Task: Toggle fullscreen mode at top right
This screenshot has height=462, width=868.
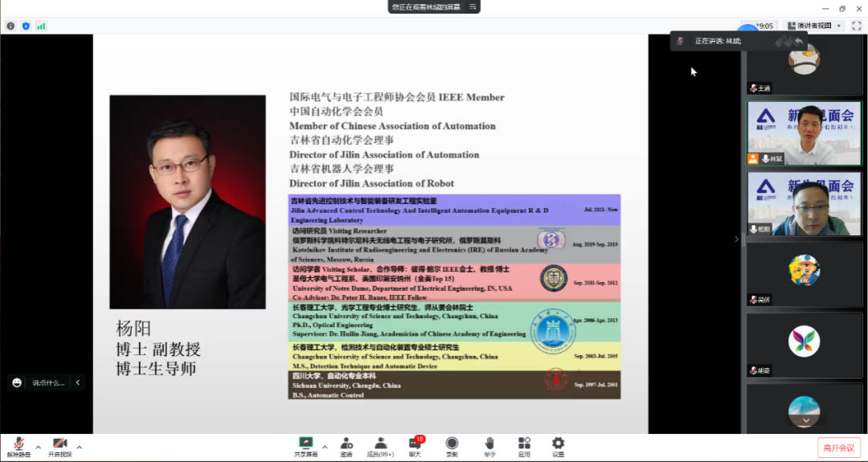Action: tap(856, 26)
